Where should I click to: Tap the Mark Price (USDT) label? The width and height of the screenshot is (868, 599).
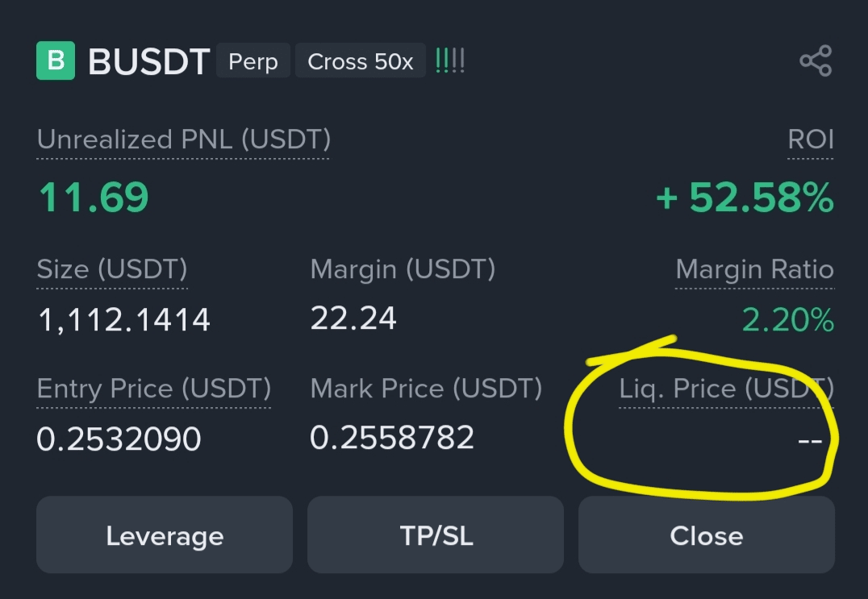[x=426, y=389]
